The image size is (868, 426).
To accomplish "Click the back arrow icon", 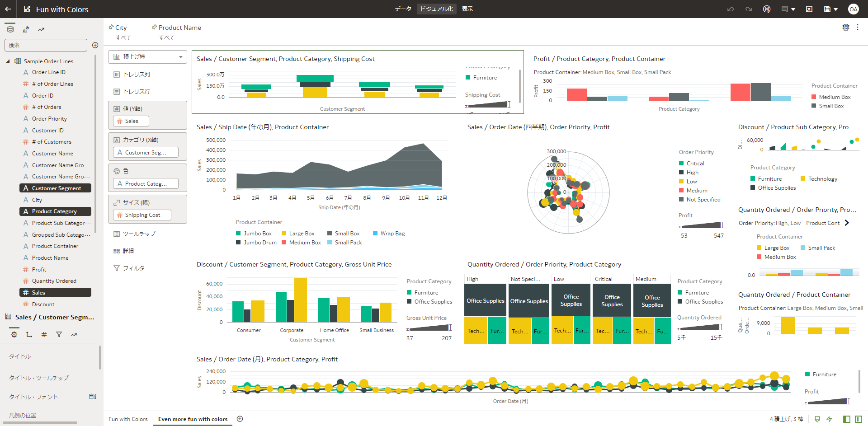I will click(8, 9).
